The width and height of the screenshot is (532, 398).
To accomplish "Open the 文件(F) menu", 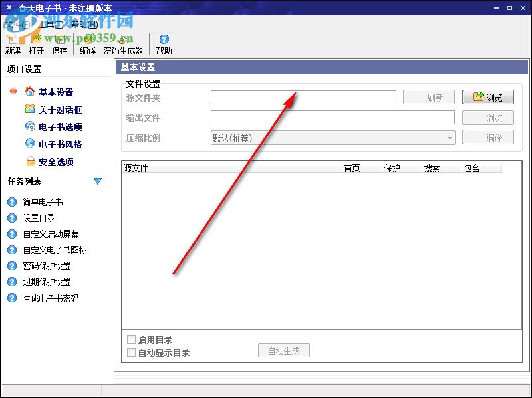I will [x=18, y=25].
